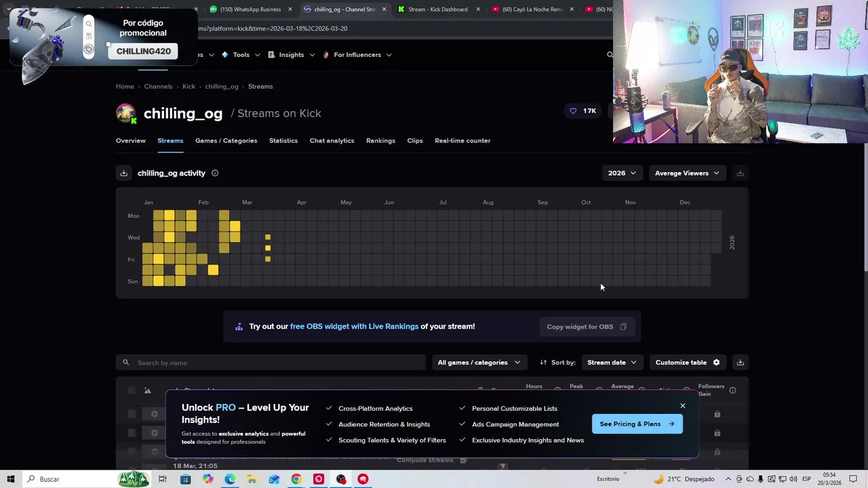
Task: Close the Stream - Kick Dashboard browser tab
Action: tap(478, 9)
